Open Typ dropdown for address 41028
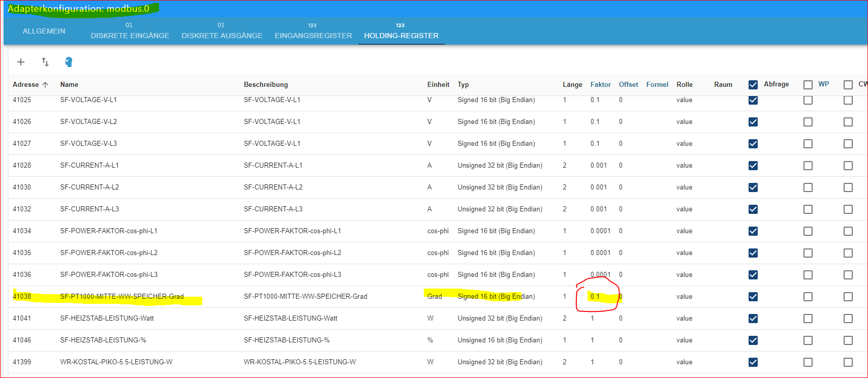This screenshot has width=868, height=378. point(500,165)
